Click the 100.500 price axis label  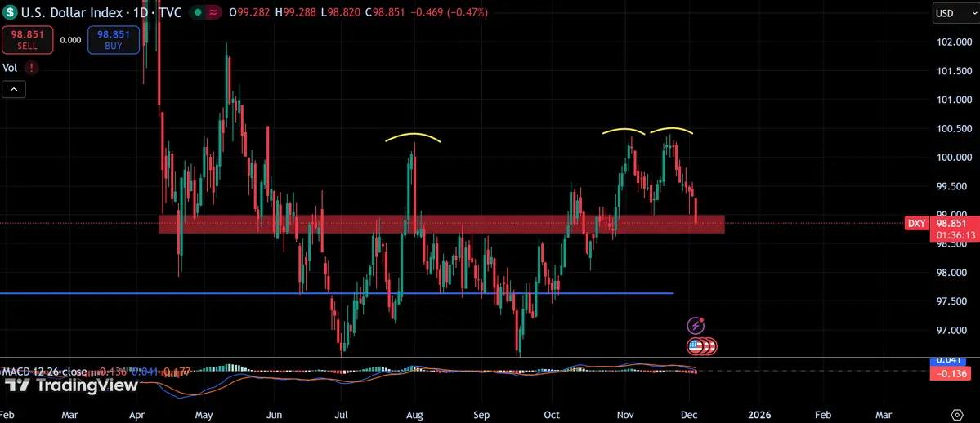953,129
